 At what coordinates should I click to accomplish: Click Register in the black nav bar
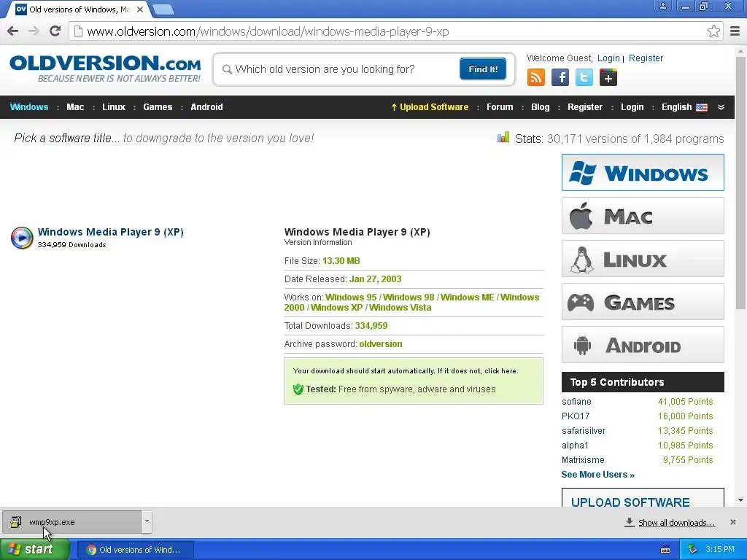click(x=585, y=107)
